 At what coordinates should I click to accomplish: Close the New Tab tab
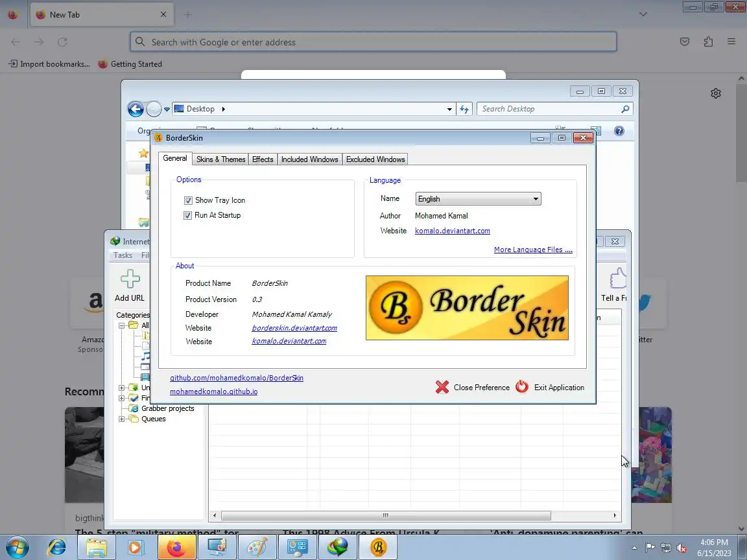click(x=163, y=14)
